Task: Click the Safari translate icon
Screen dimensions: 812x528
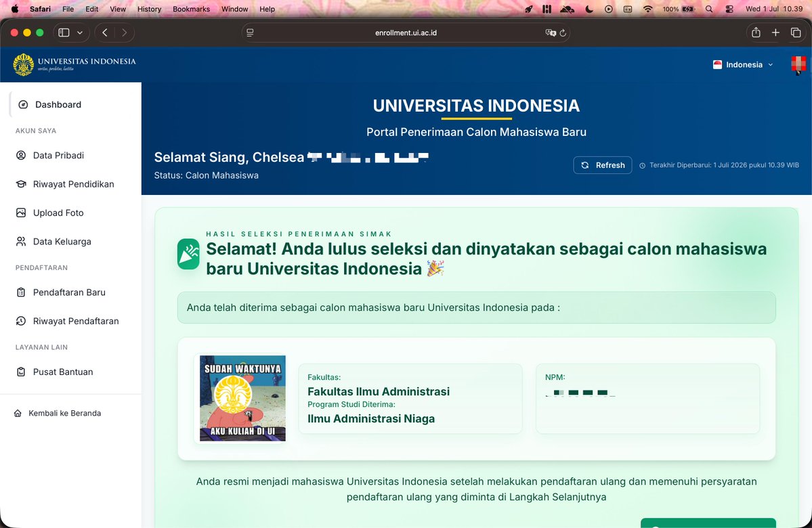Action: coord(550,32)
